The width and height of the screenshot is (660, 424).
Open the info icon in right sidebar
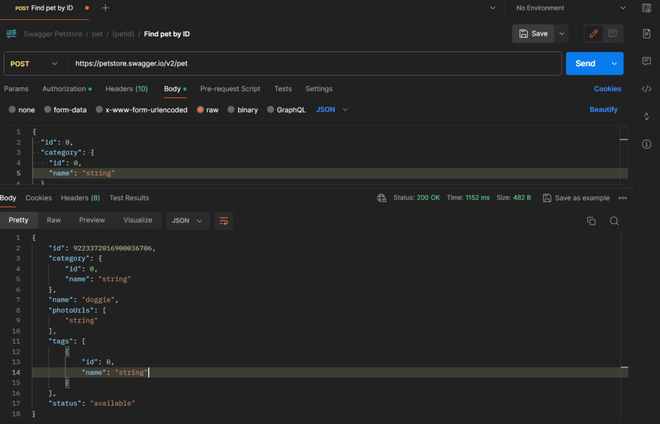tap(647, 144)
